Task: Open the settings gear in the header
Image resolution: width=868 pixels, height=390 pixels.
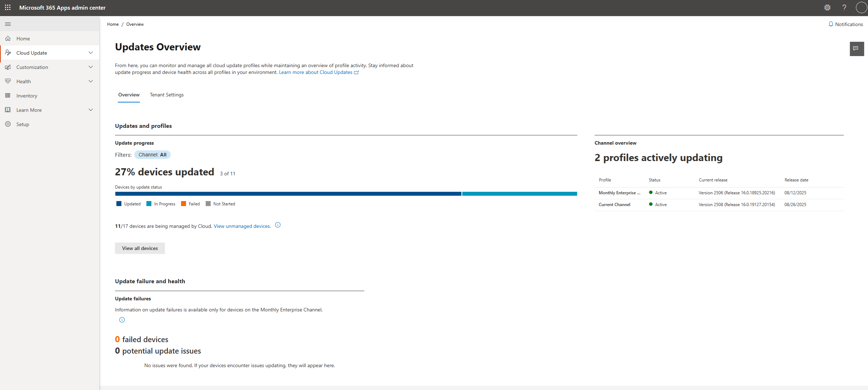Action: coord(827,7)
